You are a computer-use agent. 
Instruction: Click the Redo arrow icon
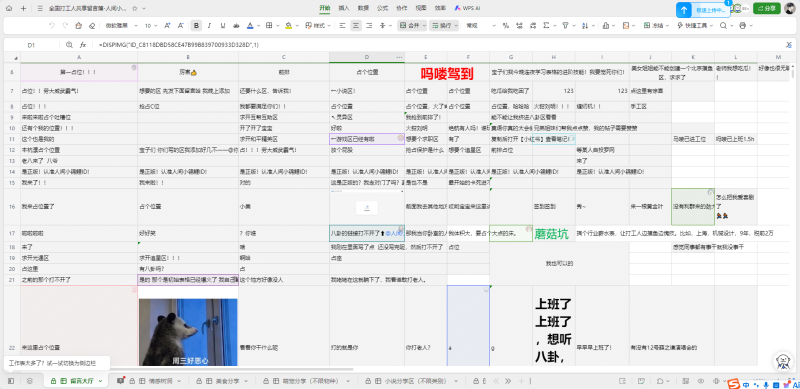pyautogui.click(x=65, y=26)
